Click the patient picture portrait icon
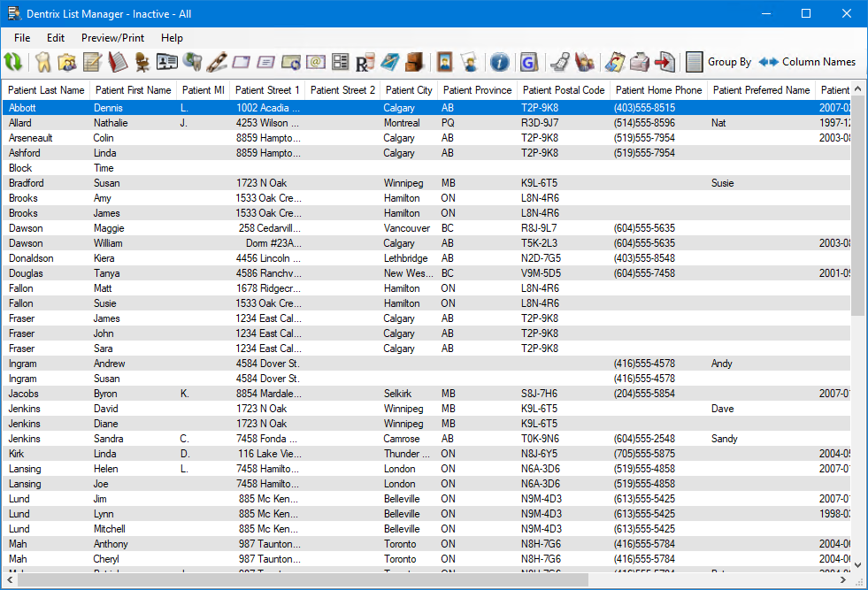Screen dimensions: 868x590 pyautogui.click(x=445, y=62)
